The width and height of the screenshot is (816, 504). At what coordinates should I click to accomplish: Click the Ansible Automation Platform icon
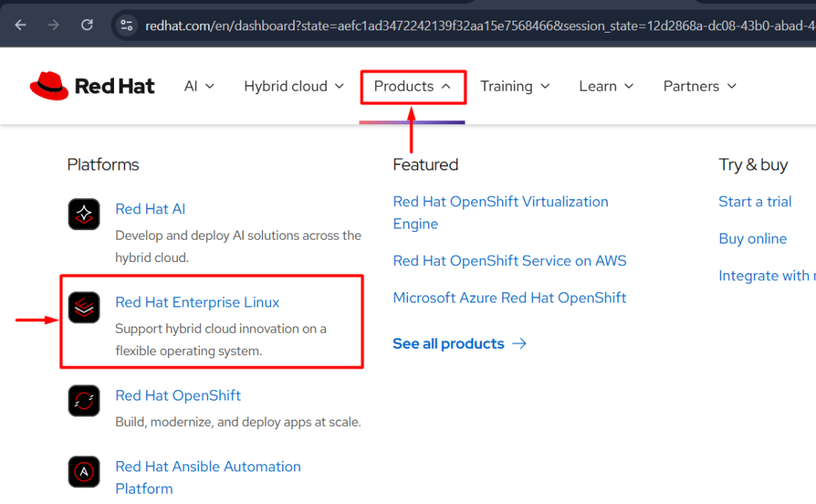[x=84, y=471]
